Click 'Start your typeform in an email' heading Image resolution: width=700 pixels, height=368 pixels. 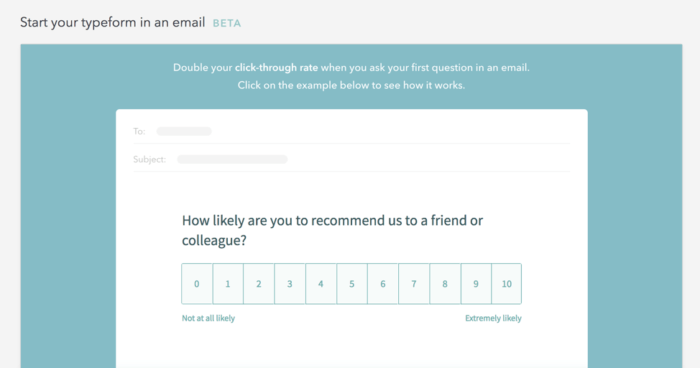[x=112, y=22]
